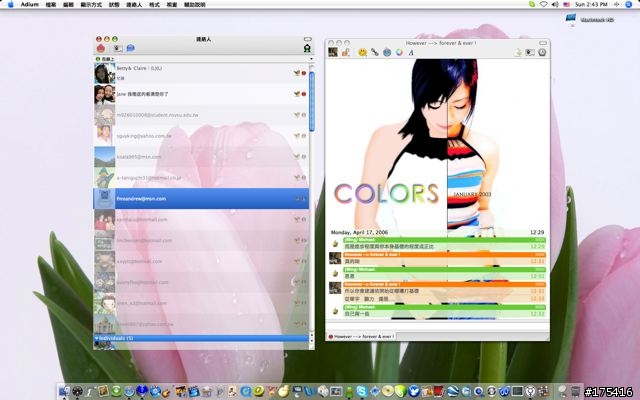The image size is (640, 400).
Task: Click the pale duck icon at chat toolbar right
Action: [x=518, y=52]
